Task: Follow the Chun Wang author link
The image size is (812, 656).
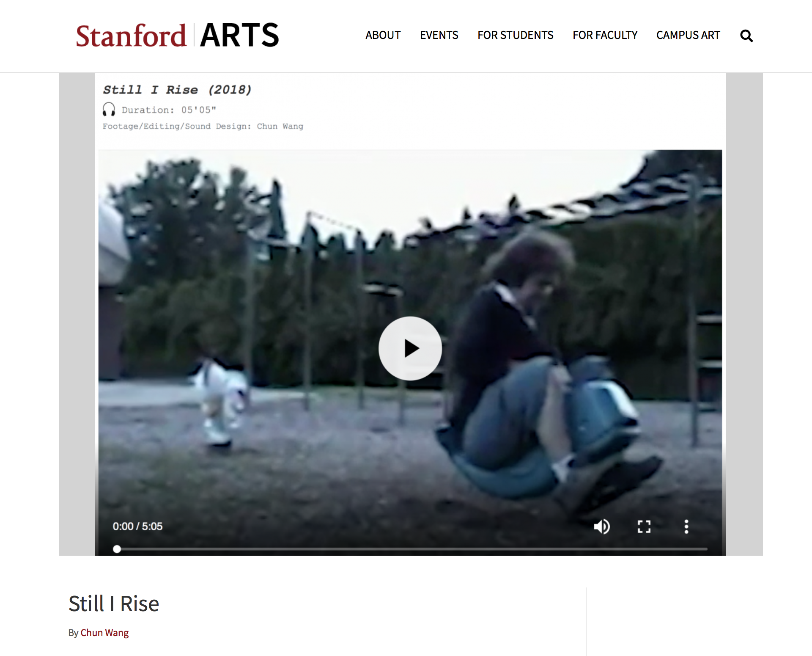Action: tap(104, 633)
